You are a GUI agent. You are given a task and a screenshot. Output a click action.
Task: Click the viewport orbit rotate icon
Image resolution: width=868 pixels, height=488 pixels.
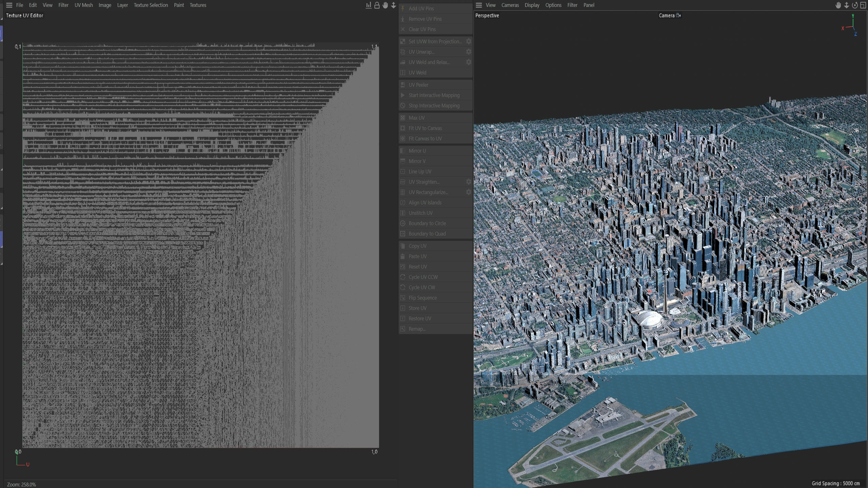[x=855, y=5]
